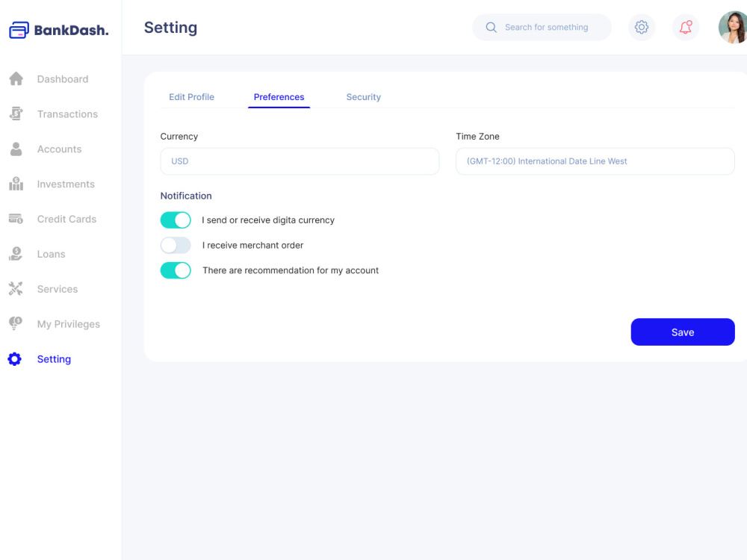Click the Currency field label
Viewport: 747px width, 560px height.
179,136
